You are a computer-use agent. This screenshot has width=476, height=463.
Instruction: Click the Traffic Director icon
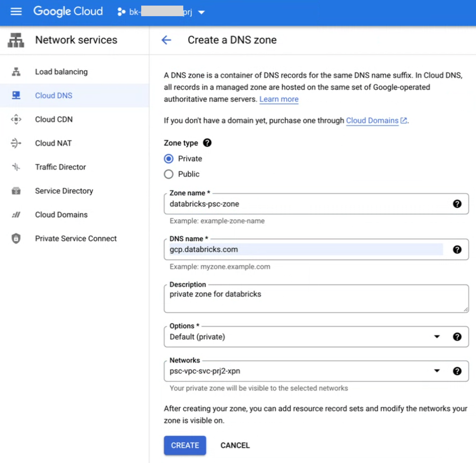click(16, 167)
